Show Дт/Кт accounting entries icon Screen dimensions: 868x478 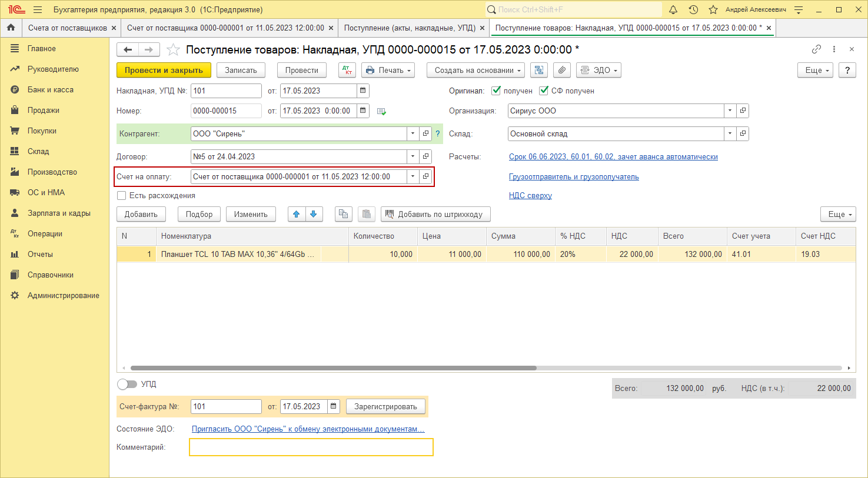point(347,70)
